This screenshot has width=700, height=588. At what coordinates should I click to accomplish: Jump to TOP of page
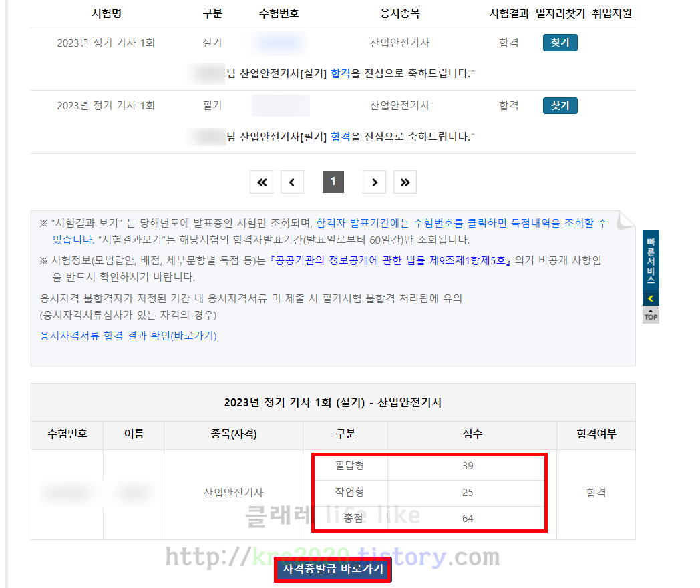651,315
